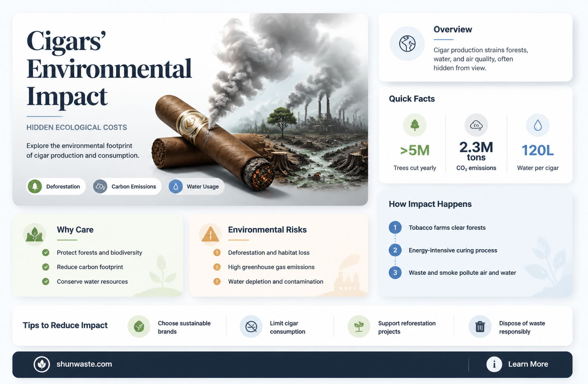This screenshot has width=588, height=384.
Task: Click step 3 circle in How Impact Happens
Action: pos(395,273)
